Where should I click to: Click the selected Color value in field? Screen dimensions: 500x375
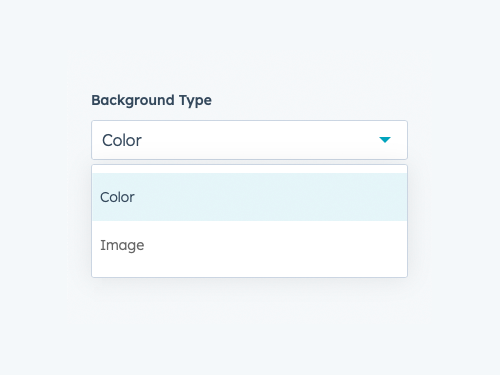coord(122,140)
